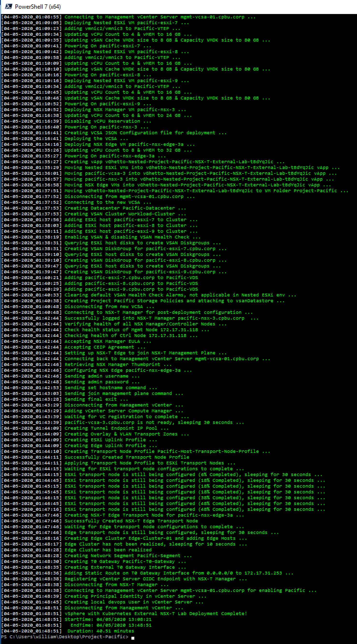Click 'Disconnecting from mgmt-vcsa-01.cpbu.corp' line
This screenshot has width=357, height=644.
(x=98, y=196)
